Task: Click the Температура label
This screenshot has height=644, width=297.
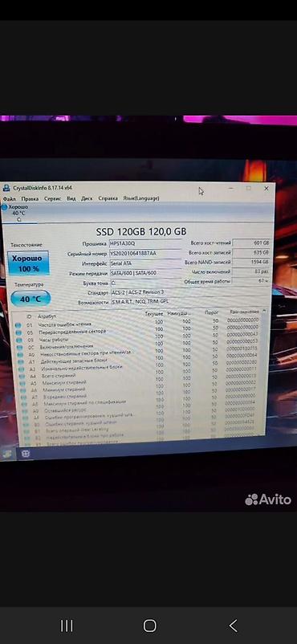Action: click(29, 284)
